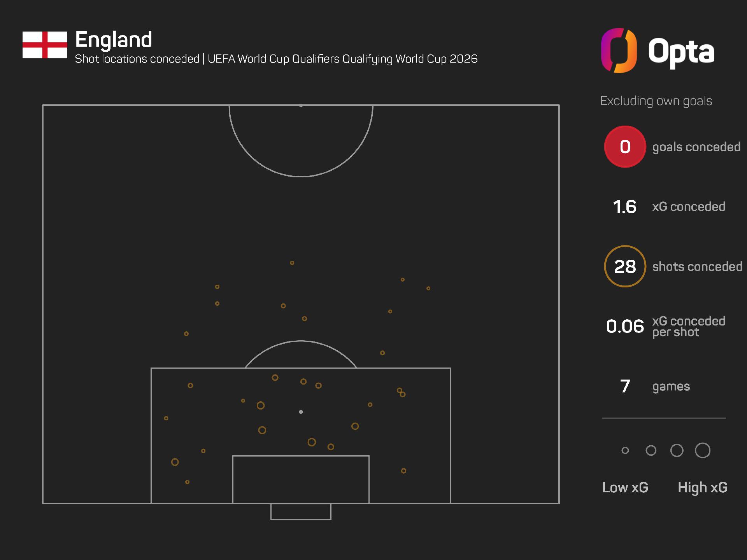The width and height of the screenshot is (747, 560).
Task: Click the England flag icon
Action: coord(45,45)
